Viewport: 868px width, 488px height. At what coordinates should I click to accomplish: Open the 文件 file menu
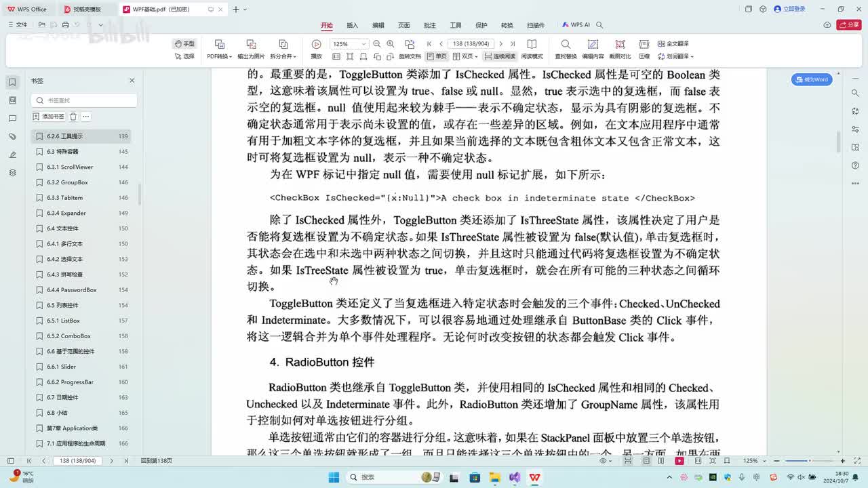click(x=18, y=25)
